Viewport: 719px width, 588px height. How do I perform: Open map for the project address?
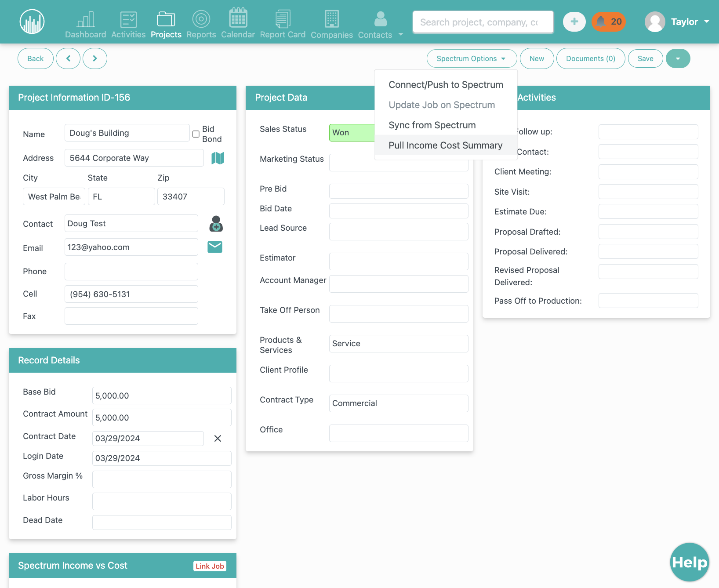pyautogui.click(x=218, y=158)
